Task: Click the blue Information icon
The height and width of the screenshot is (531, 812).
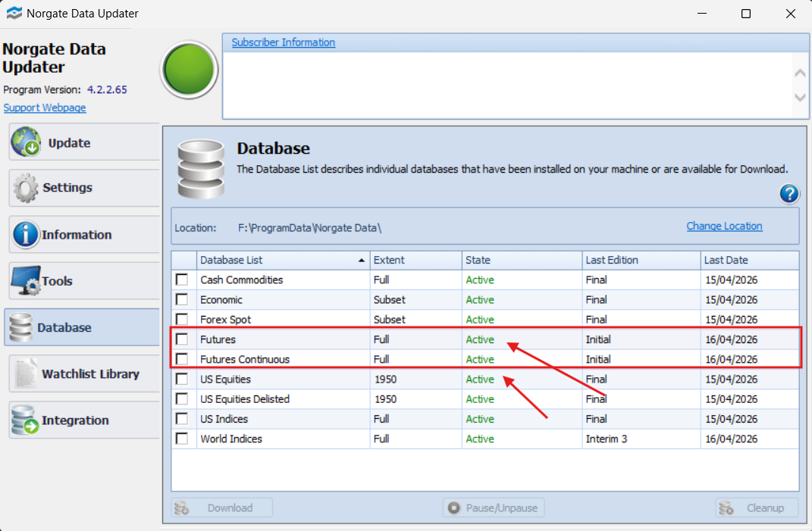Action: click(x=25, y=234)
